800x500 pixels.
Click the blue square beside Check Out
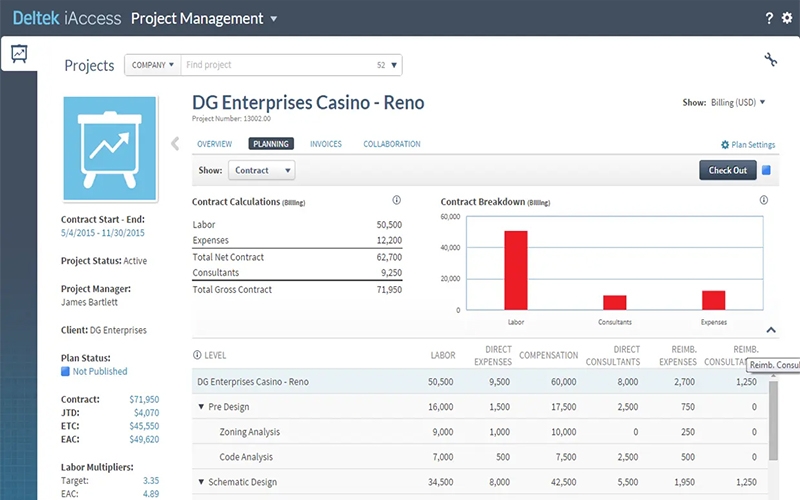pyautogui.click(x=766, y=170)
